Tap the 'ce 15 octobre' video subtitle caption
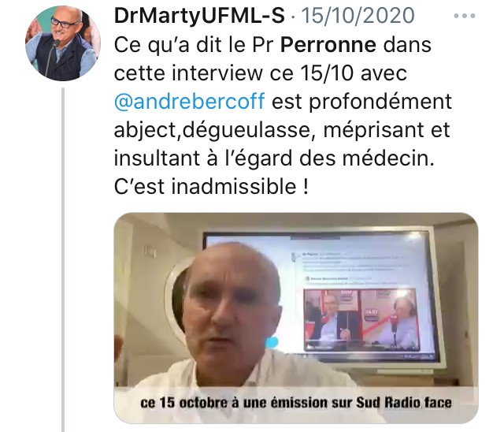This screenshot has height=432, width=504. 296,403
